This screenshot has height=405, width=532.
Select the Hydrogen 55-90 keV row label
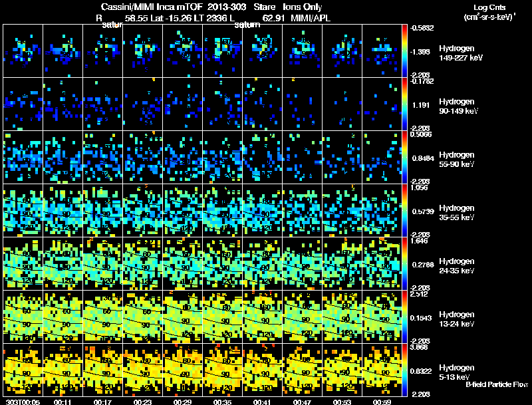[x=458, y=160]
